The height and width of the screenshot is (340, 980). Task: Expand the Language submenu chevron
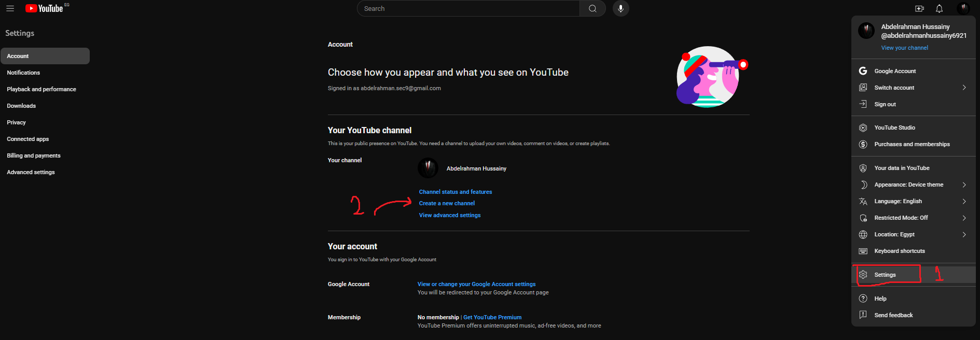click(964, 201)
